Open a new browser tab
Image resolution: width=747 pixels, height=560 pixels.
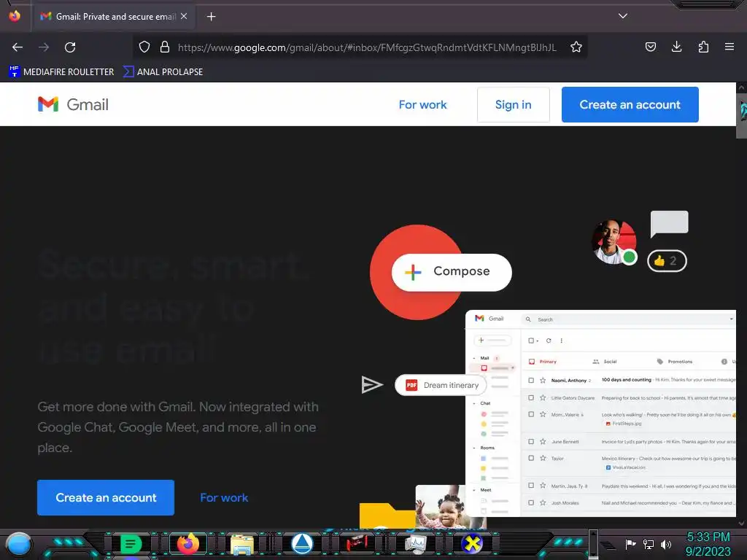[211, 17]
